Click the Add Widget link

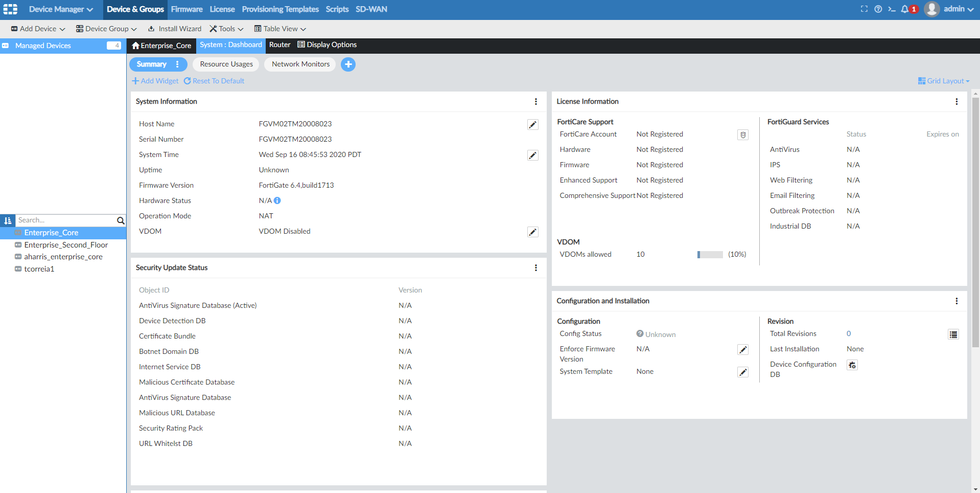[155, 81]
